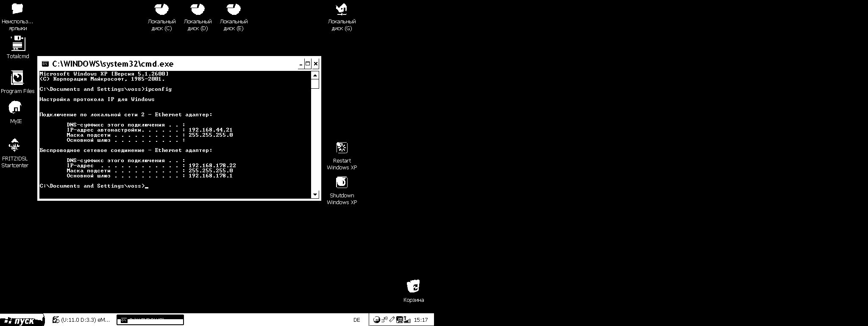
Task: Open FRITZ!DSL Startcenter icon
Action: [15, 146]
